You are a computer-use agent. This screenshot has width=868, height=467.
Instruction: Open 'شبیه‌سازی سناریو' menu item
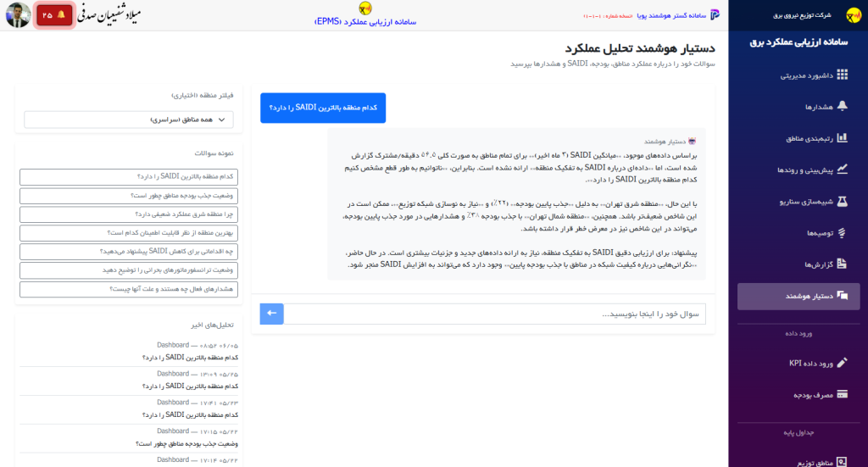click(798, 202)
